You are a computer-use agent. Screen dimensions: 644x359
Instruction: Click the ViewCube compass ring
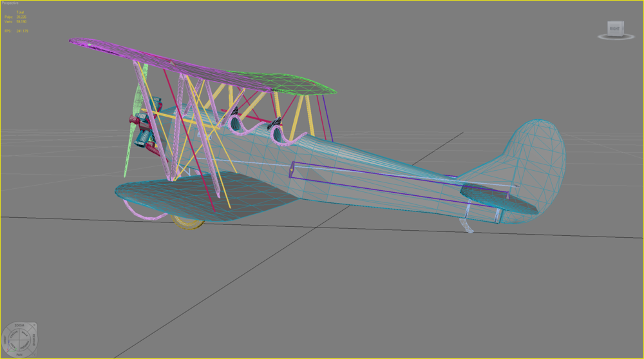coord(616,37)
